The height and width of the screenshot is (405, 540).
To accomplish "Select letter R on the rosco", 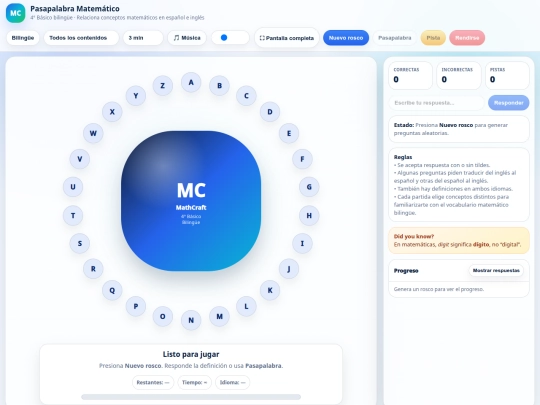I will tap(93, 269).
